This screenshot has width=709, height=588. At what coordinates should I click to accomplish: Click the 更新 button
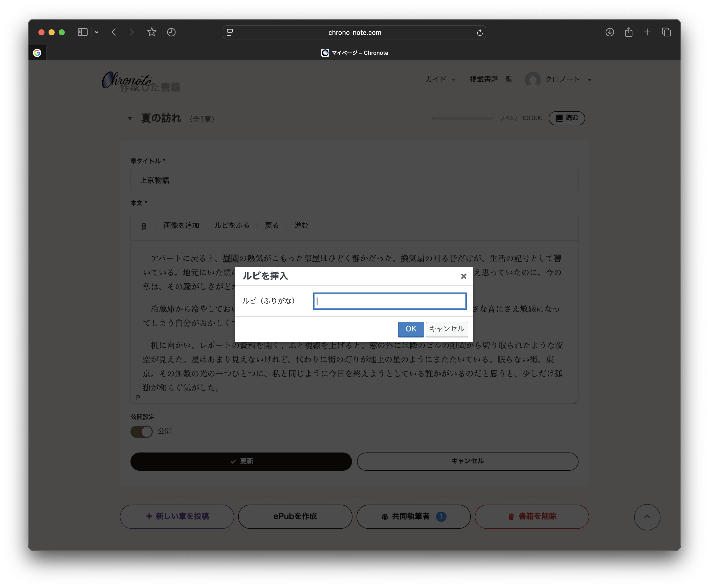241,461
